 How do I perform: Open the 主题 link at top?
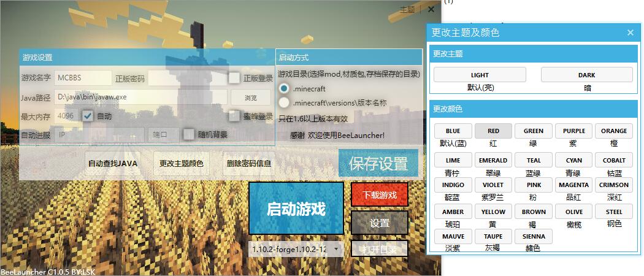[407, 9]
